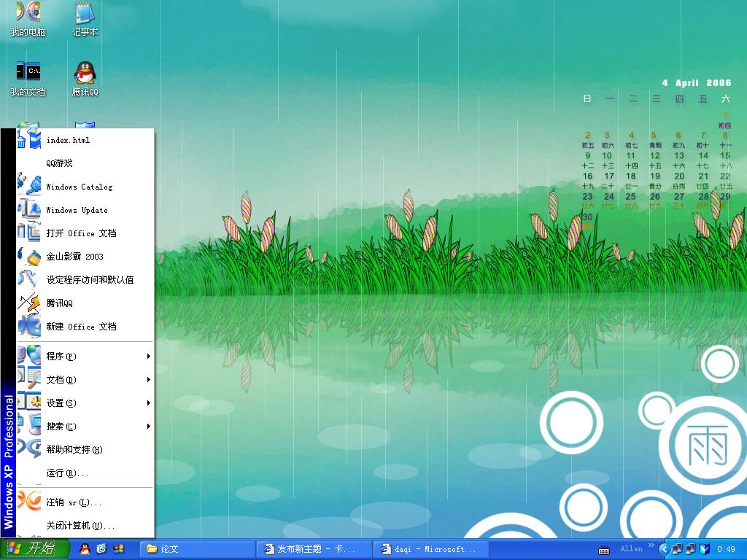Expand the 文档(D) submenu arrow

(x=149, y=379)
